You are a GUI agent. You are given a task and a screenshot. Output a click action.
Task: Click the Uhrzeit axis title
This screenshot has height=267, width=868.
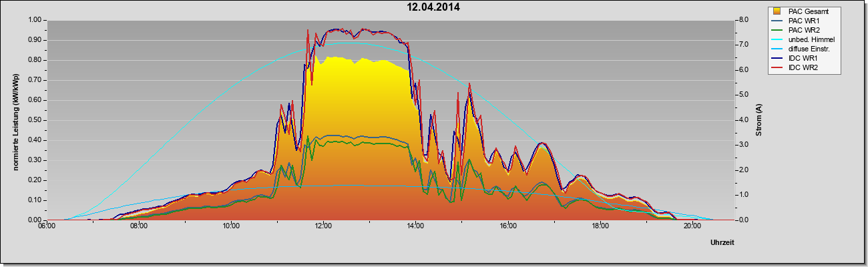(722, 243)
